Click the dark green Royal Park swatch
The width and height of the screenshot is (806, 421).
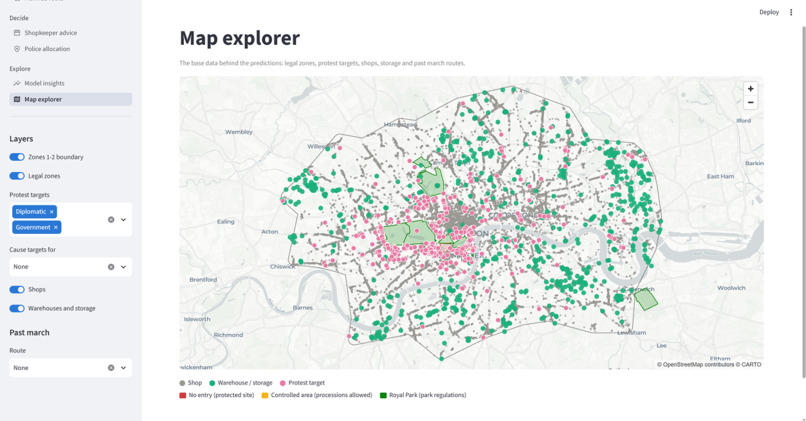[383, 395]
